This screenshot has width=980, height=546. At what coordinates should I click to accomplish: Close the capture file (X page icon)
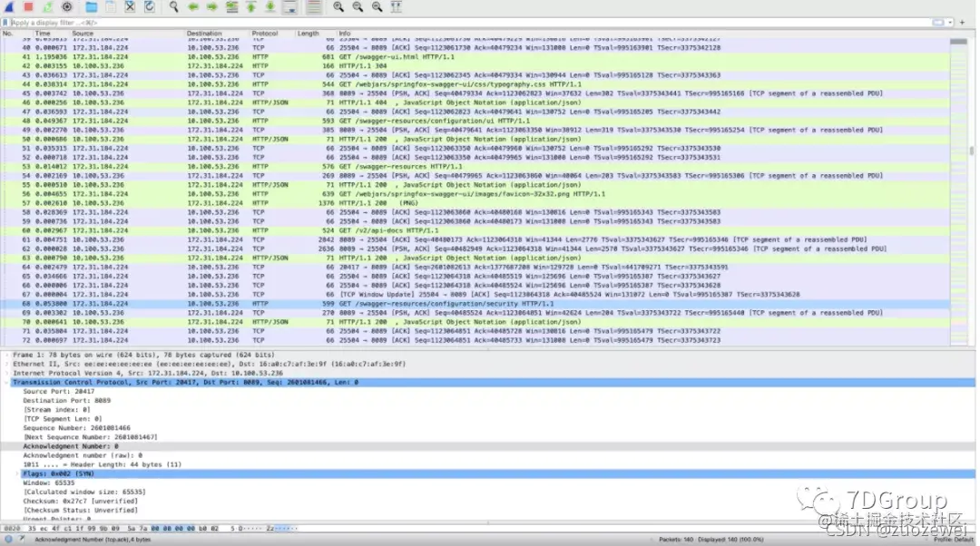130,7
